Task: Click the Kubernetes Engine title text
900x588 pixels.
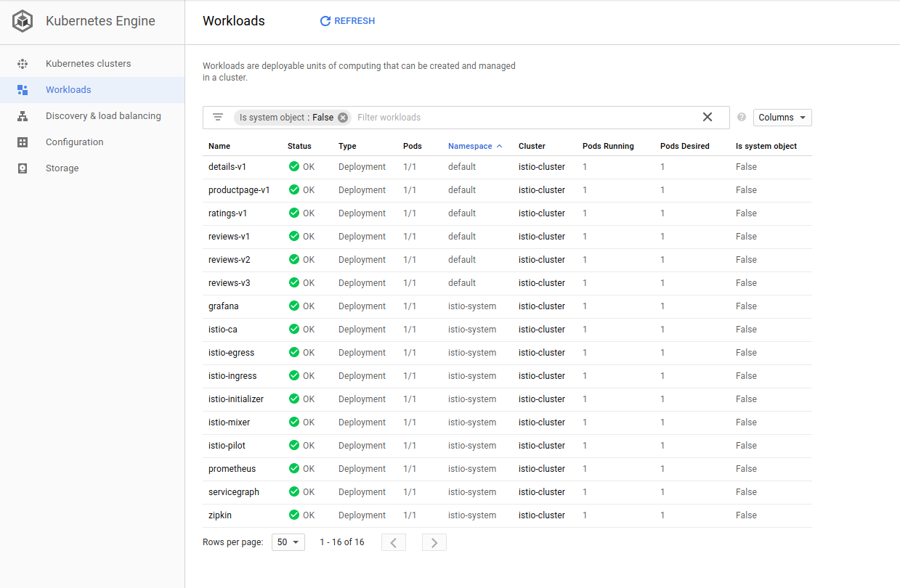Action: 100,21
